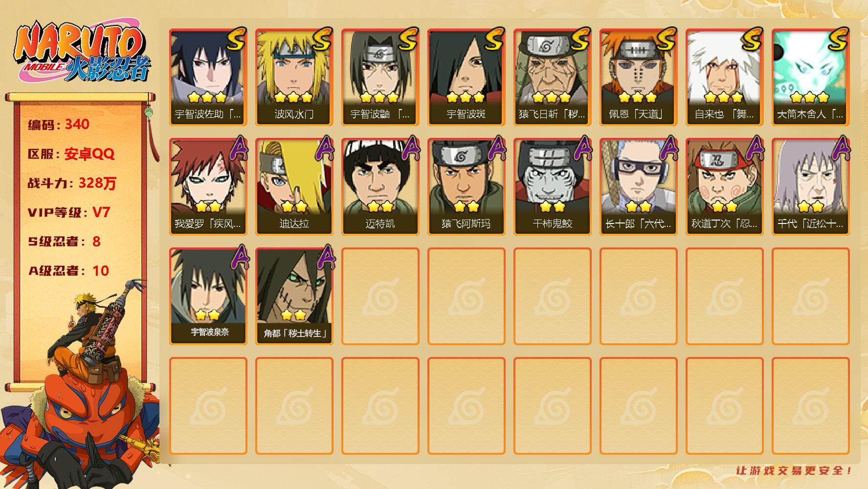Select the 猿飞日斩 character card

pyautogui.click(x=552, y=77)
